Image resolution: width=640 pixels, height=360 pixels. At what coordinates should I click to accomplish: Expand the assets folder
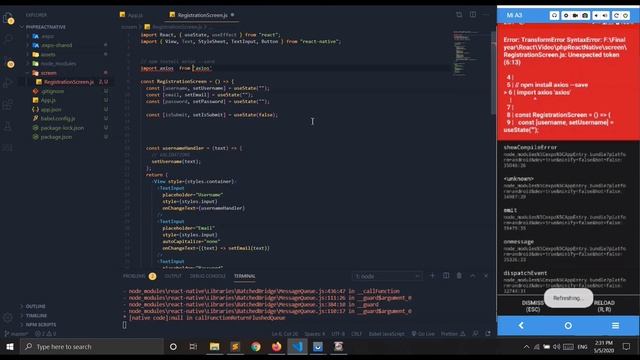(48, 54)
